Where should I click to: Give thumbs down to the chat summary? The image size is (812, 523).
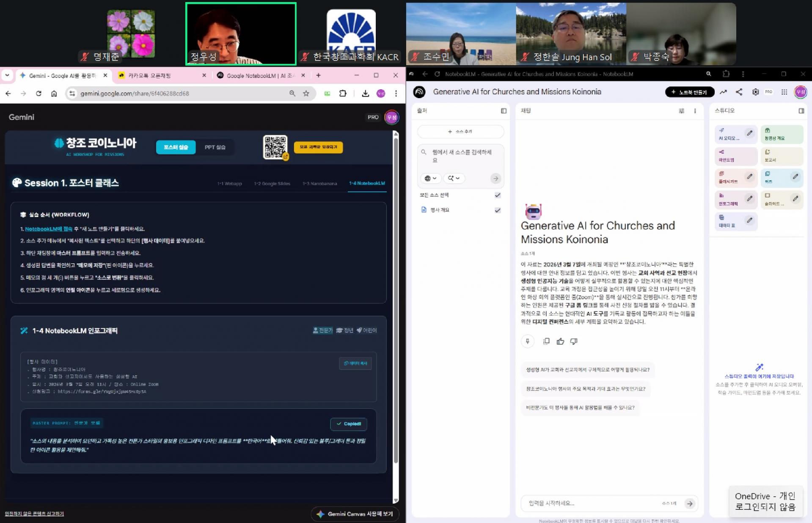574,341
